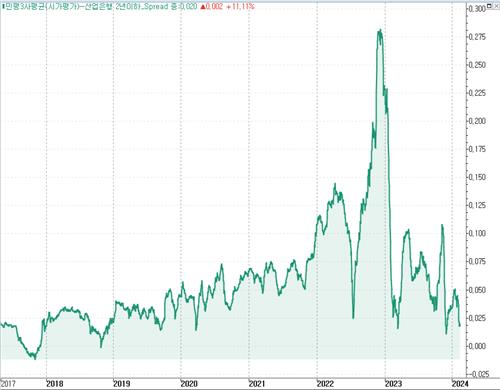Click the chart panel maximize icon
500x390 pixels.
489,6
